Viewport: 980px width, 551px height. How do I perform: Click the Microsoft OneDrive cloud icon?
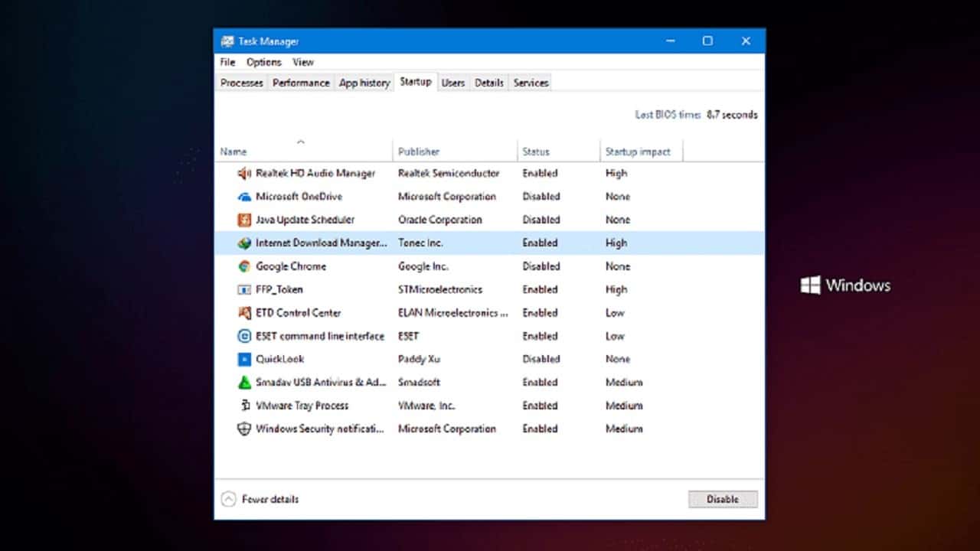coord(244,197)
